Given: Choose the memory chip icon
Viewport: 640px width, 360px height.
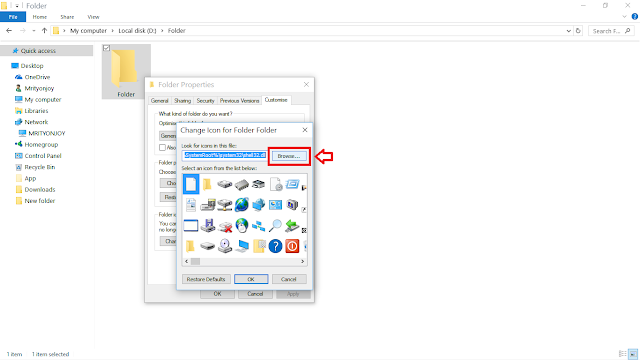Looking at the screenshot, I should click(242, 185).
